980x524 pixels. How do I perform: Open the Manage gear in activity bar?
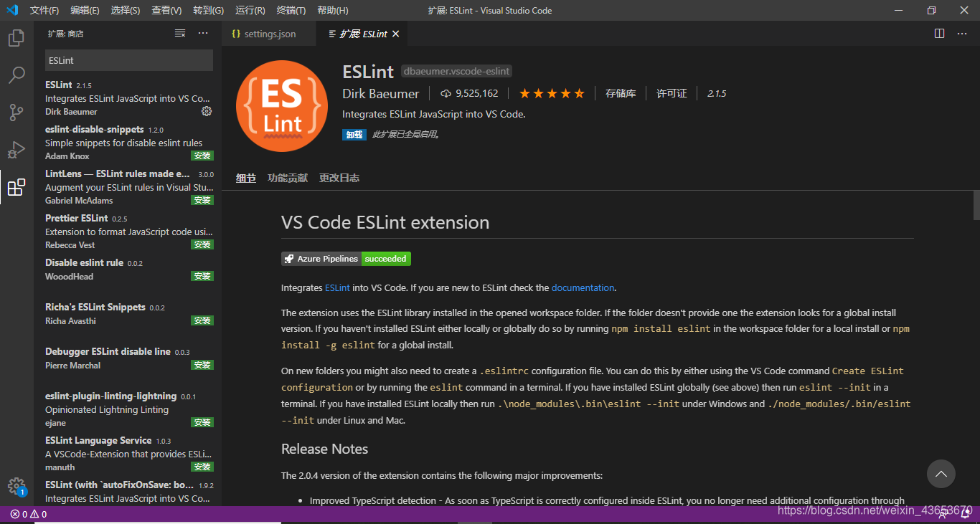click(x=16, y=486)
